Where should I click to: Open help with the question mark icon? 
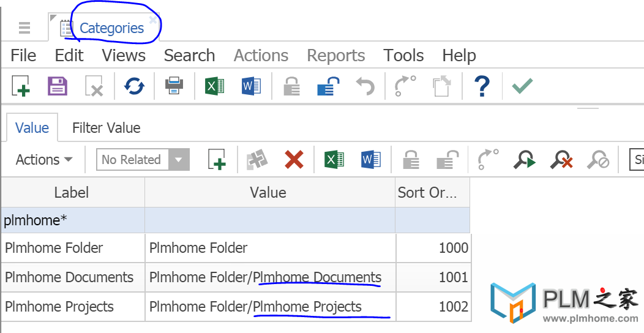[x=482, y=86]
